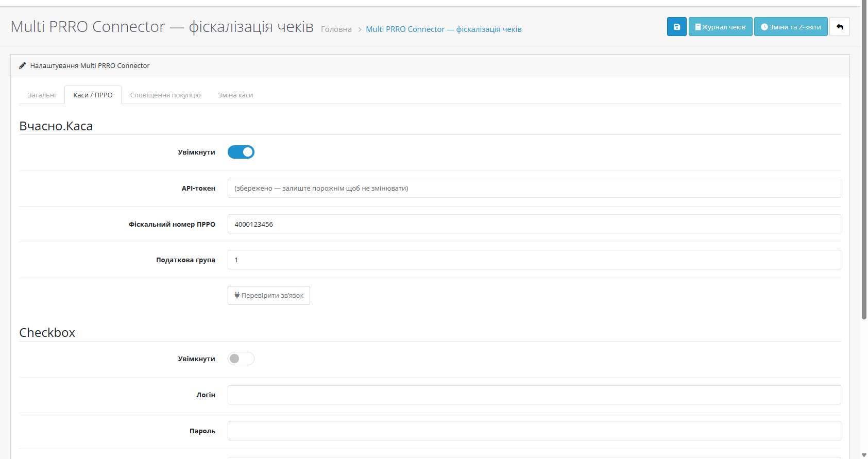Disable the Вчасно.Каса Увімкнути toggle
The height and width of the screenshot is (459, 868).
(241, 152)
